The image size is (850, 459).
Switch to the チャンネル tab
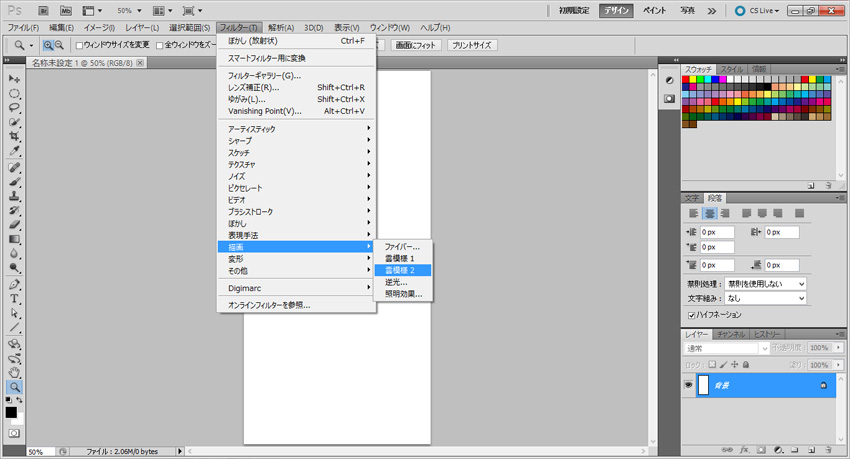730,334
